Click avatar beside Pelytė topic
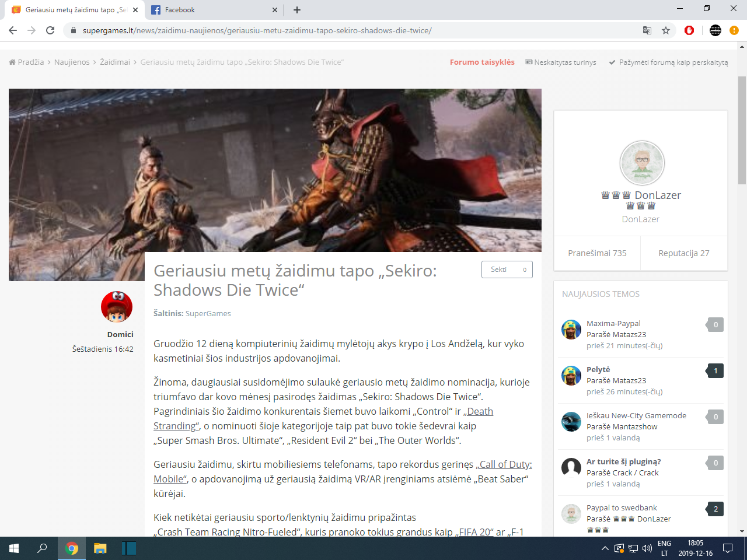This screenshot has width=747, height=560. pos(571,376)
